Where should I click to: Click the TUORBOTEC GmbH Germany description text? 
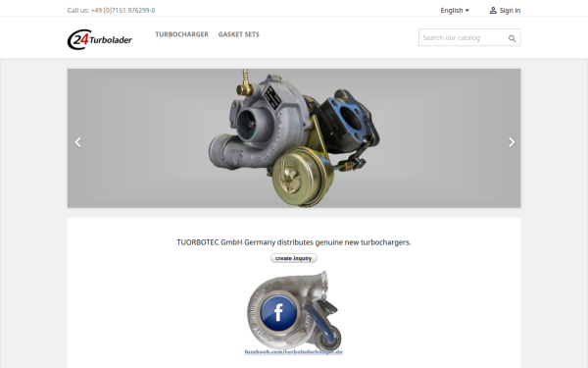(294, 242)
